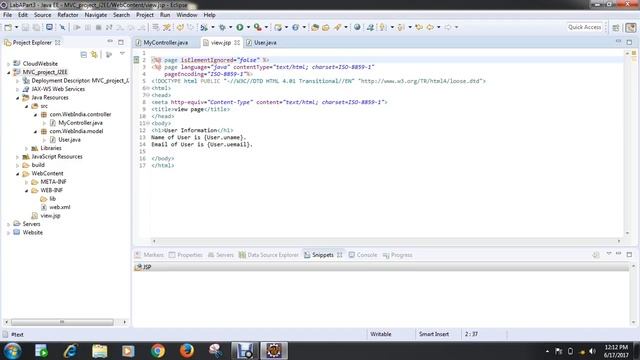Click the Quick Access search field
This screenshot has width=640, height=360.
[584, 27]
